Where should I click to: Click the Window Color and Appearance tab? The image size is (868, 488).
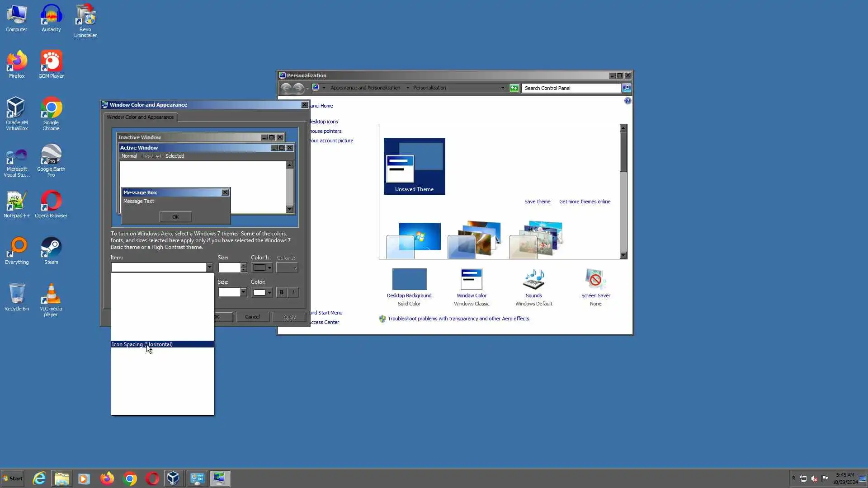(140, 117)
